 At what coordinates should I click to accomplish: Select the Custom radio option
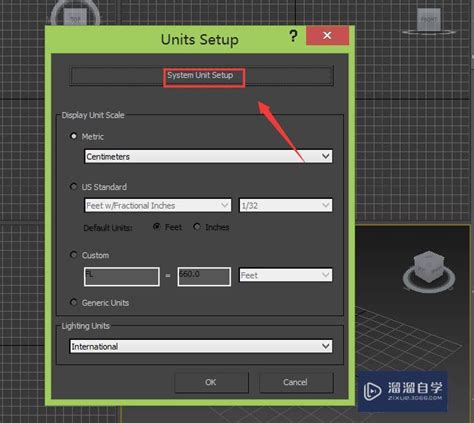coord(73,255)
